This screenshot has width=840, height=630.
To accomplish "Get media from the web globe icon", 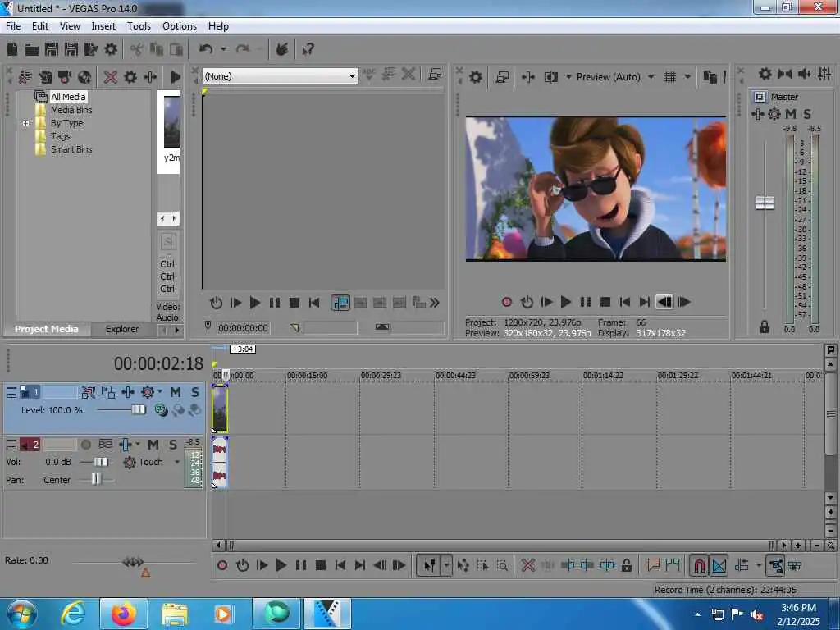I will 84,76.
